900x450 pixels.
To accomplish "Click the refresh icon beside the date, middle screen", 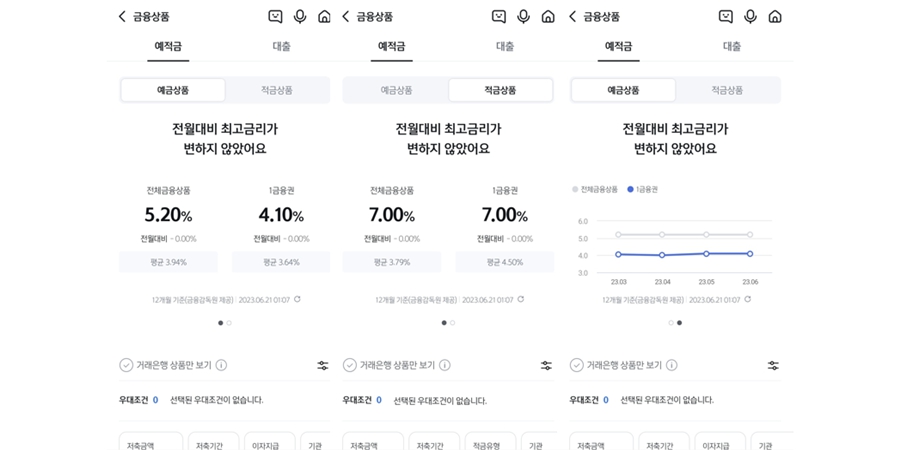I will (x=520, y=299).
